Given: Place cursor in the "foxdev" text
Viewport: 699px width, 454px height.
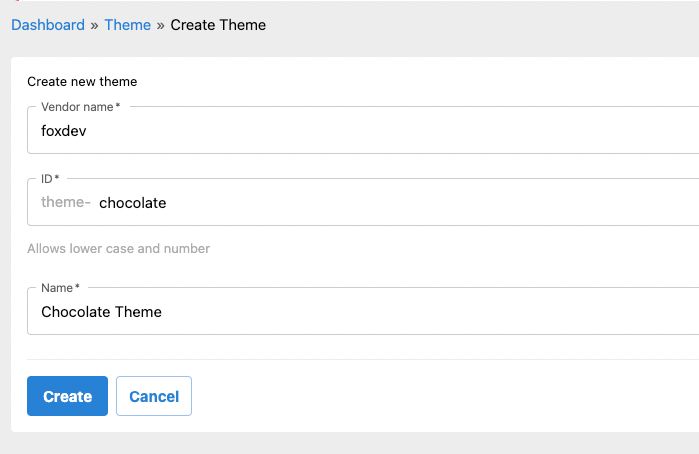Looking at the screenshot, I should [64, 131].
